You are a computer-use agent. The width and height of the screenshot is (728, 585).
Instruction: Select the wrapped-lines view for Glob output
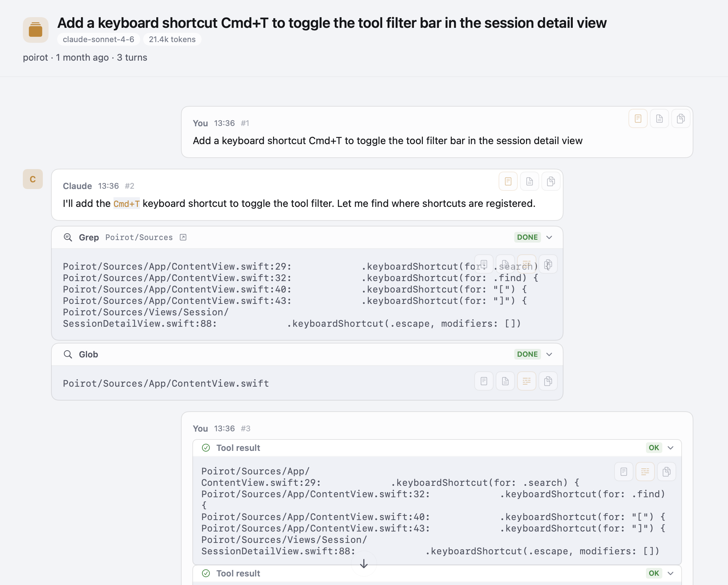point(526,381)
